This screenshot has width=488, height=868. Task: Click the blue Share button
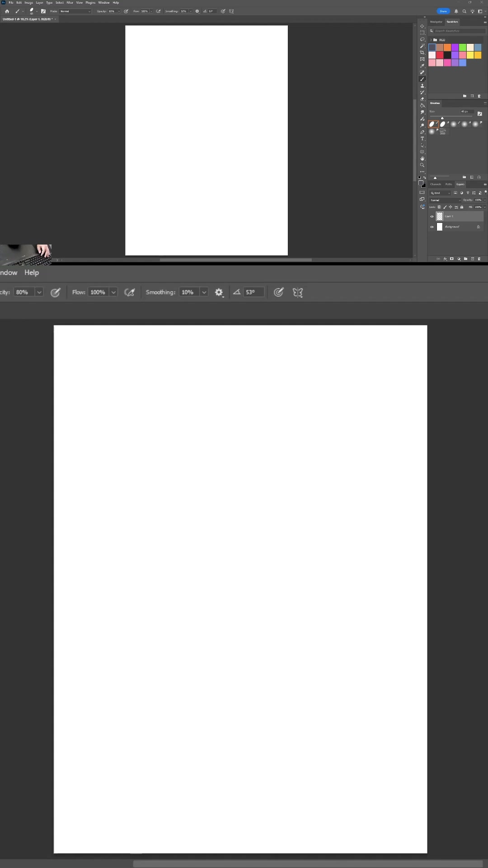click(443, 11)
